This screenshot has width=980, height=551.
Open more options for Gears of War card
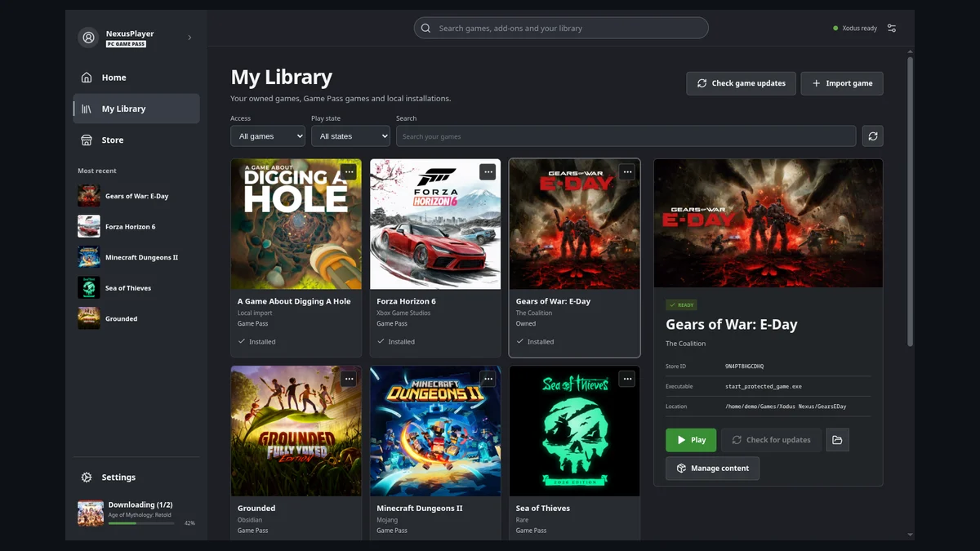coord(627,171)
